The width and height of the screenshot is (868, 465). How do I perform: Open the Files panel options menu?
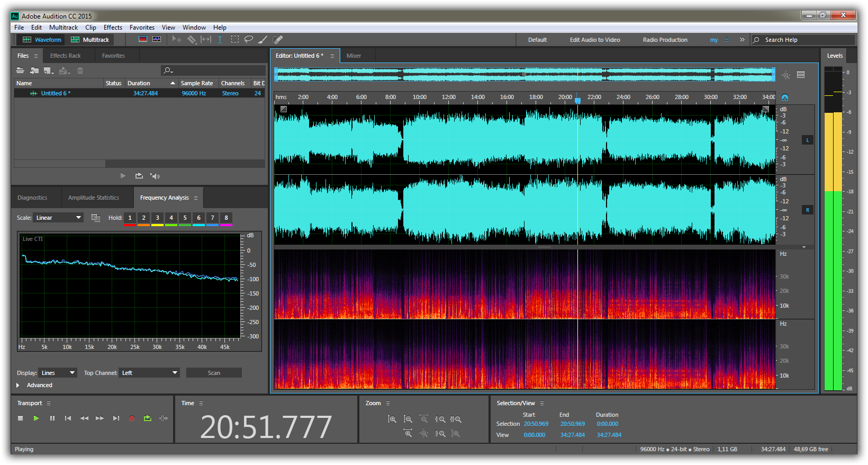pyautogui.click(x=36, y=56)
